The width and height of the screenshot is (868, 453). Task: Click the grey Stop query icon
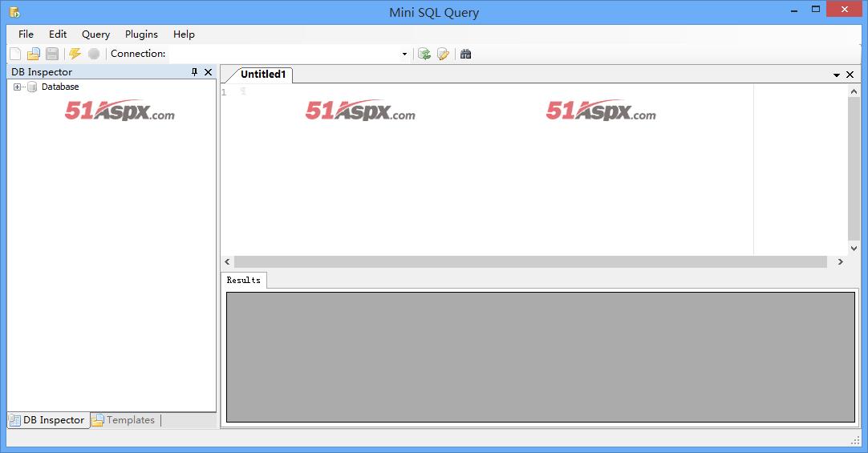tap(94, 54)
